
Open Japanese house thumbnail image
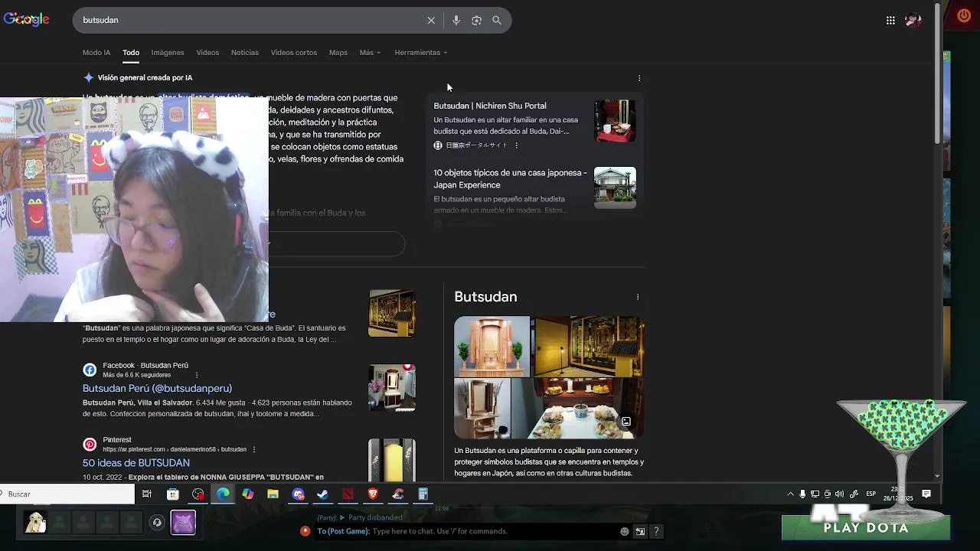[x=615, y=187]
